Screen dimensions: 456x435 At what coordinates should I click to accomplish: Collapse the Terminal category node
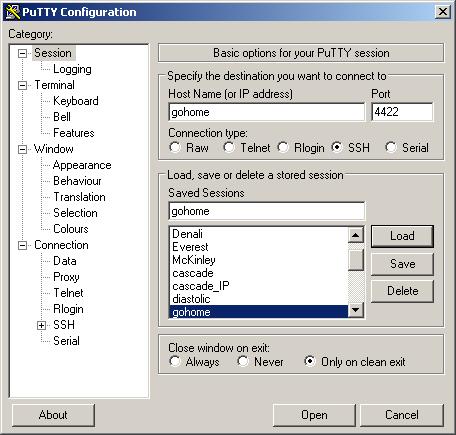[x=22, y=86]
